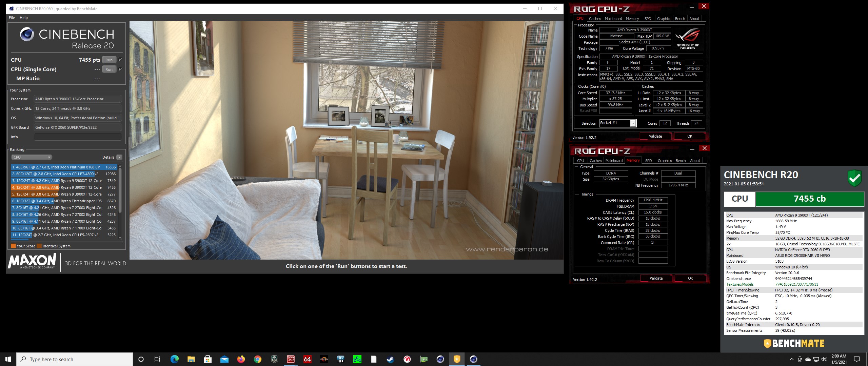Open the blank white document taskbar icon
868x366 pixels.
(374, 359)
